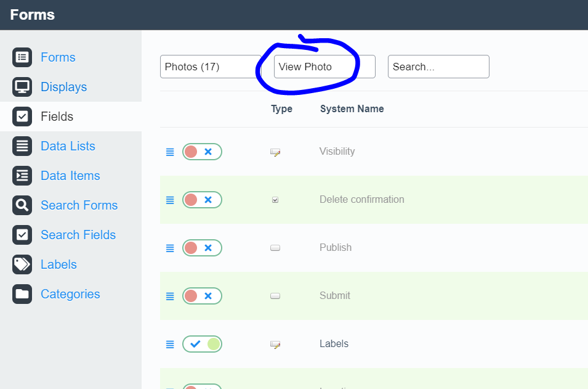Screen dimensions: 588x389
Task: Open the Submit field entry
Action: (x=335, y=296)
